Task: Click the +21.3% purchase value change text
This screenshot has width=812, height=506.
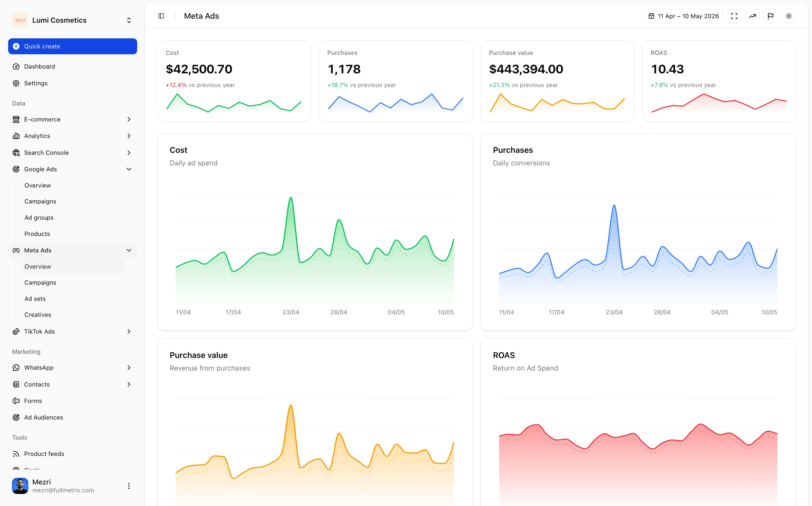Action: (500, 85)
